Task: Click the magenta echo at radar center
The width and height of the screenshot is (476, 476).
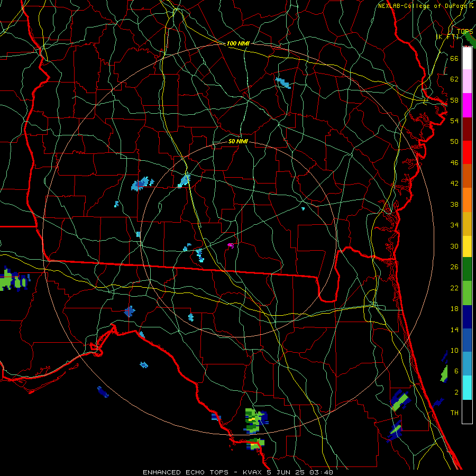Action: click(231, 245)
